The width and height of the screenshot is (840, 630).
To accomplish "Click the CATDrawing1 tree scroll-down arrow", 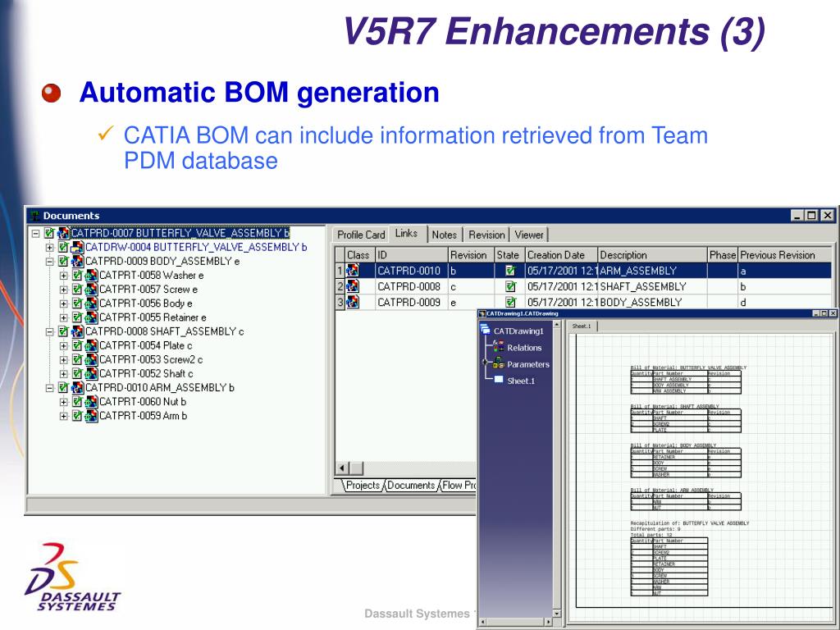I will coord(557,613).
